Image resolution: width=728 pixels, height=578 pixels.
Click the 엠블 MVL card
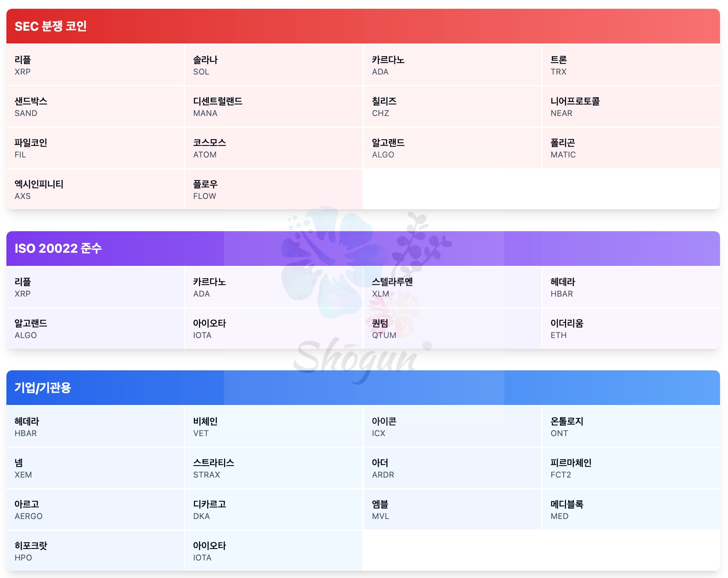pos(453,509)
